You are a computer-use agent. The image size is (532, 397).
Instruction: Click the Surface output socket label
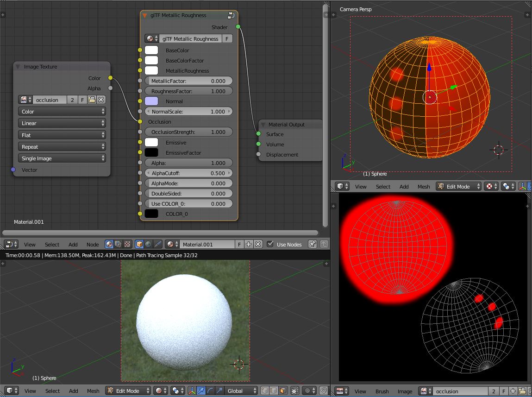(x=276, y=134)
